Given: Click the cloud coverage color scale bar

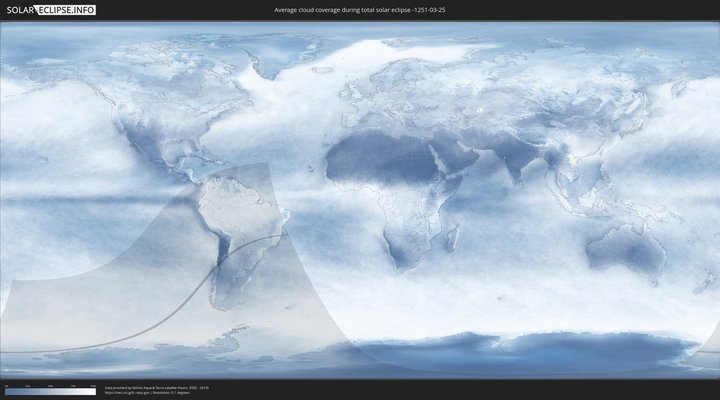Looking at the screenshot, I should tap(51, 392).
